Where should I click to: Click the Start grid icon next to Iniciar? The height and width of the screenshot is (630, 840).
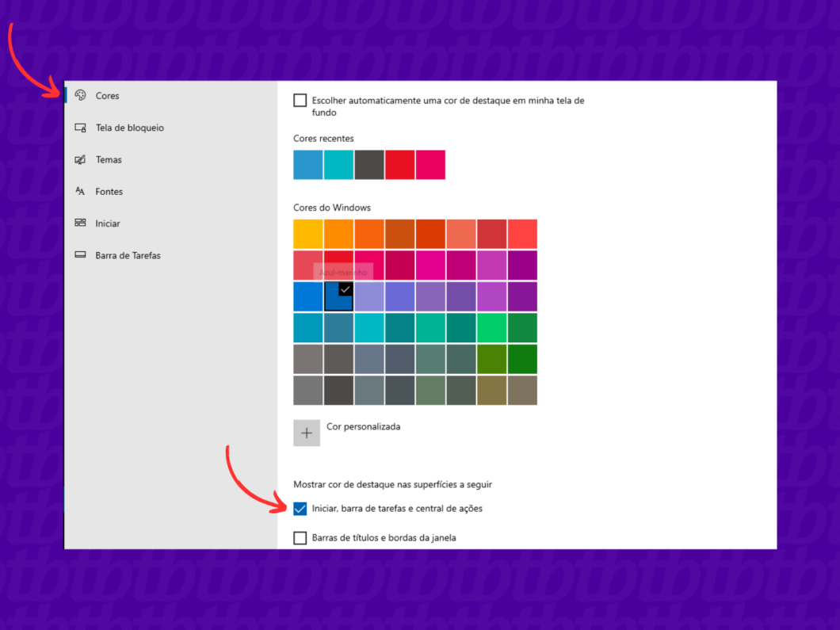coord(80,223)
